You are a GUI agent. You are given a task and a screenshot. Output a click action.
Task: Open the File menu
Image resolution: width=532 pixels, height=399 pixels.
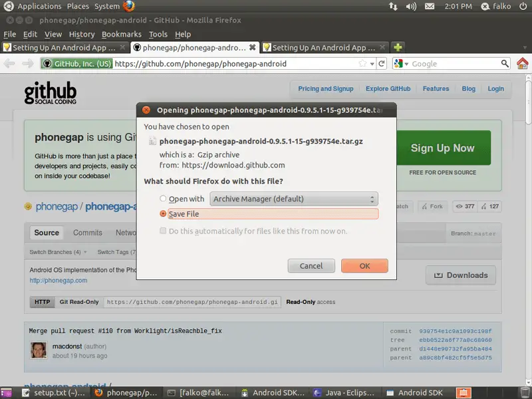[x=9, y=35]
